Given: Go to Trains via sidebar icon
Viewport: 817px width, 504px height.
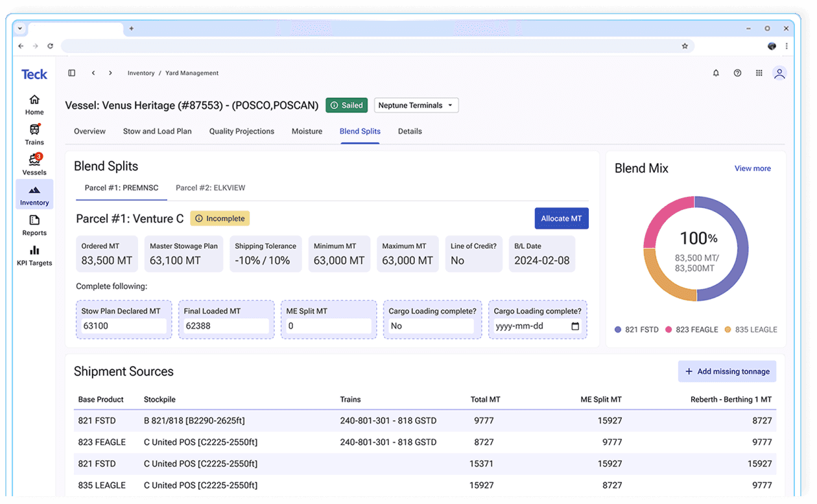Looking at the screenshot, I should [34, 134].
